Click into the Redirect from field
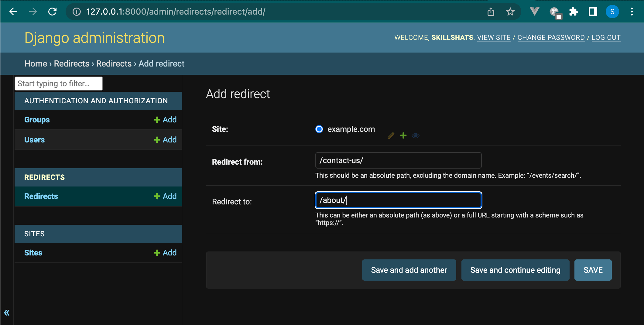644x325 pixels. tap(398, 160)
